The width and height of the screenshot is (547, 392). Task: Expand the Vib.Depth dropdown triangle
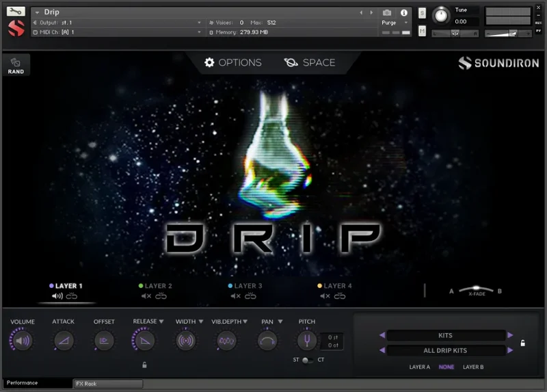coord(245,322)
